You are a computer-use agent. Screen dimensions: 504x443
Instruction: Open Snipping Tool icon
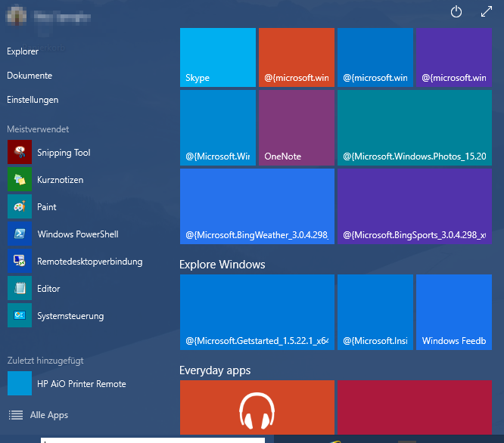pyautogui.click(x=20, y=152)
